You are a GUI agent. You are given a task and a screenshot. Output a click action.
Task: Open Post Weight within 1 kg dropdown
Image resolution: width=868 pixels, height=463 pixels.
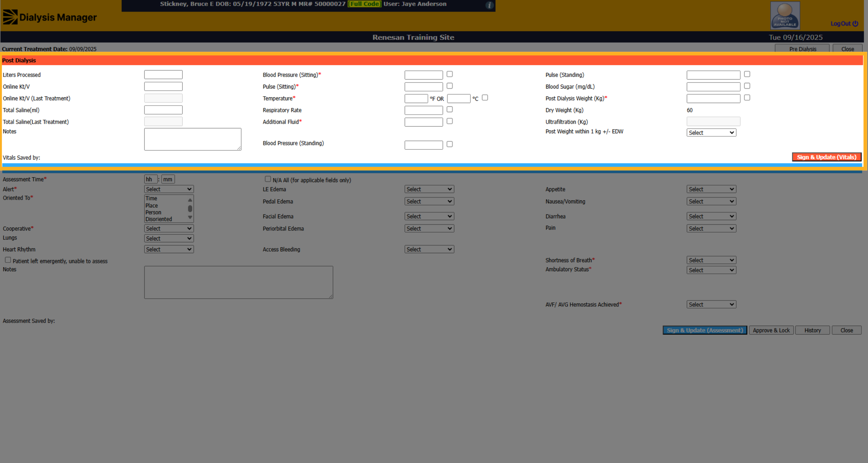(x=711, y=133)
